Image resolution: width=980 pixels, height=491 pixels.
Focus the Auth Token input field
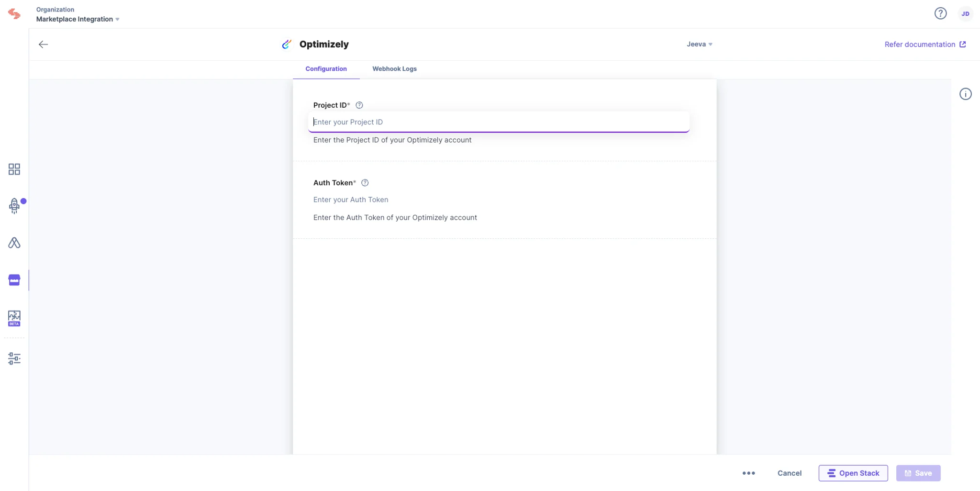[x=499, y=200]
